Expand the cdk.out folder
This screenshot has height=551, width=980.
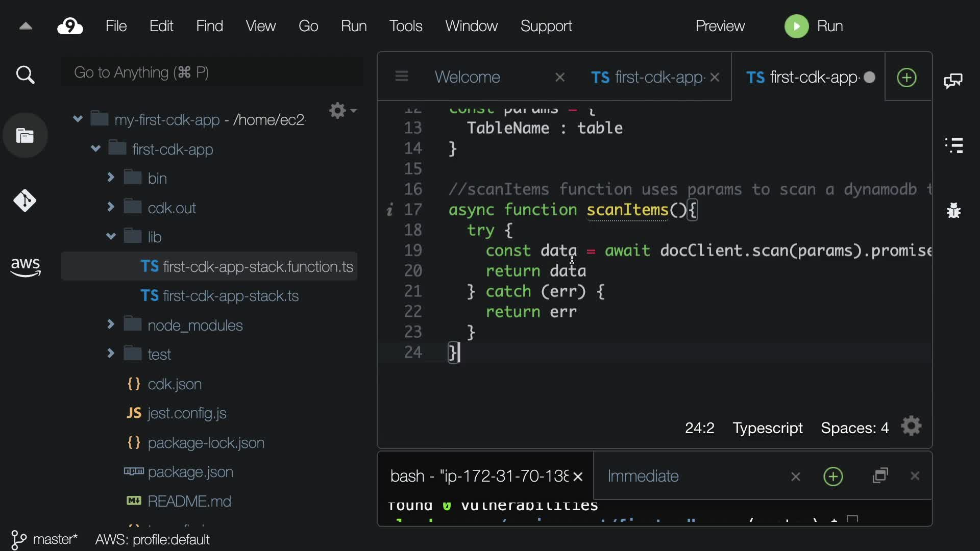coord(111,207)
